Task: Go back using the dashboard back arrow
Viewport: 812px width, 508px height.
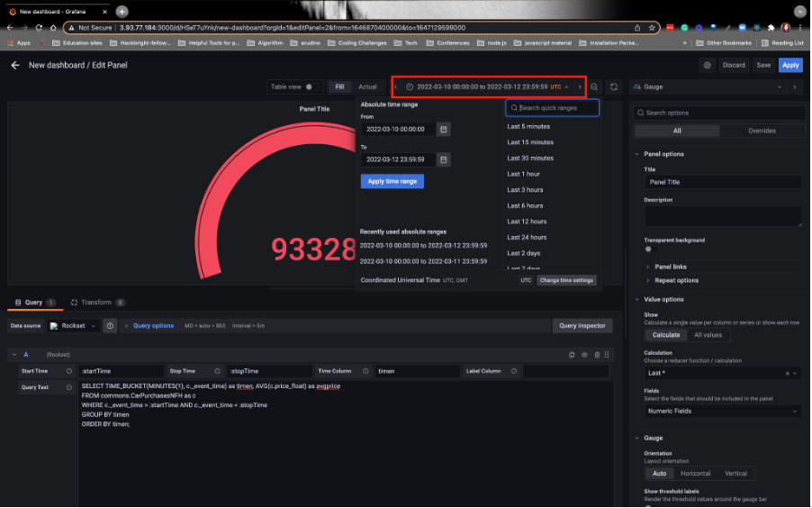Action: pyautogui.click(x=15, y=66)
